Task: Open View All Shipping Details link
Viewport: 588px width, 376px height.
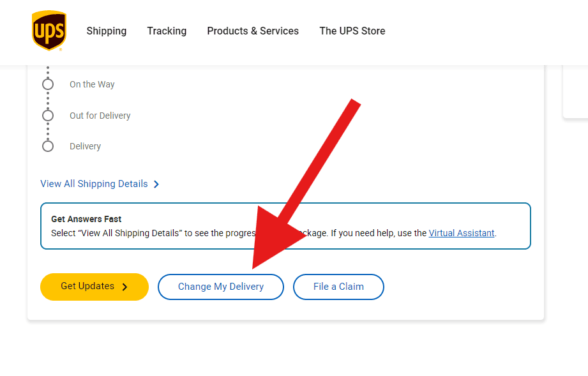Action: coord(94,184)
